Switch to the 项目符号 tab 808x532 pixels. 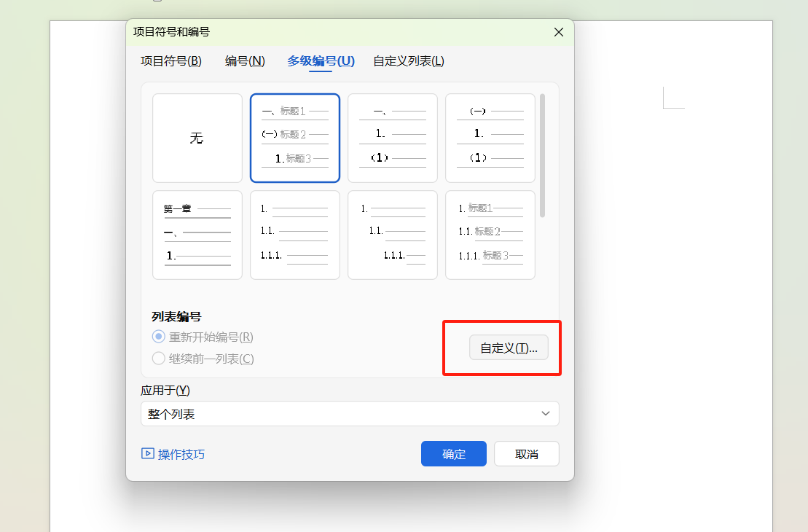click(170, 61)
